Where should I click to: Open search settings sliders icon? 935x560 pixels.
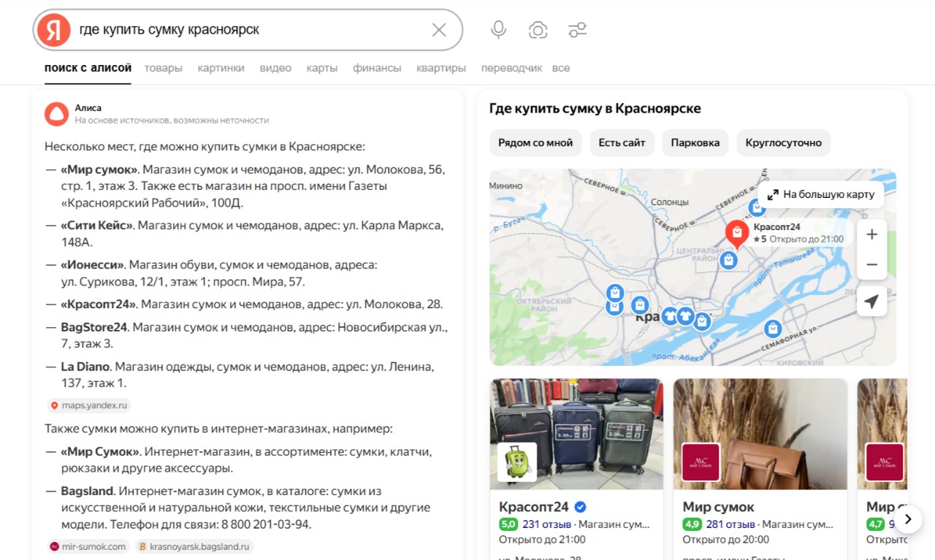pyautogui.click(x=578, y=30)
